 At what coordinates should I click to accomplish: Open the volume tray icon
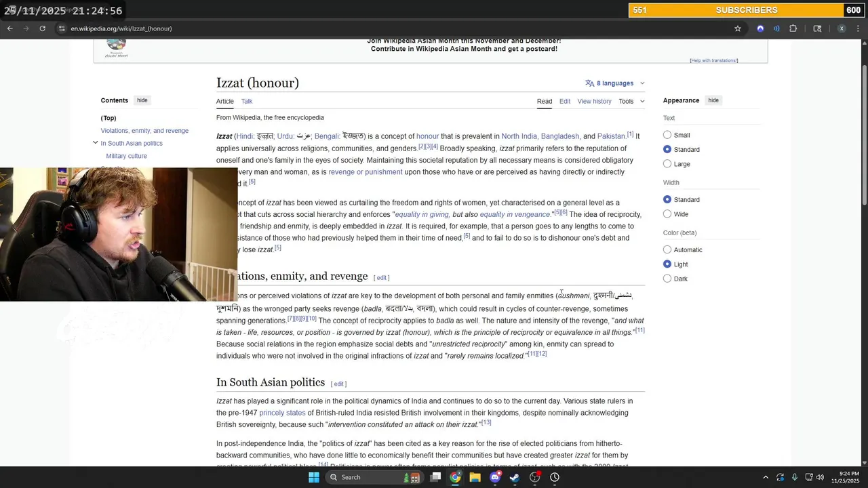pyautogui.click(x=820, y=477)
